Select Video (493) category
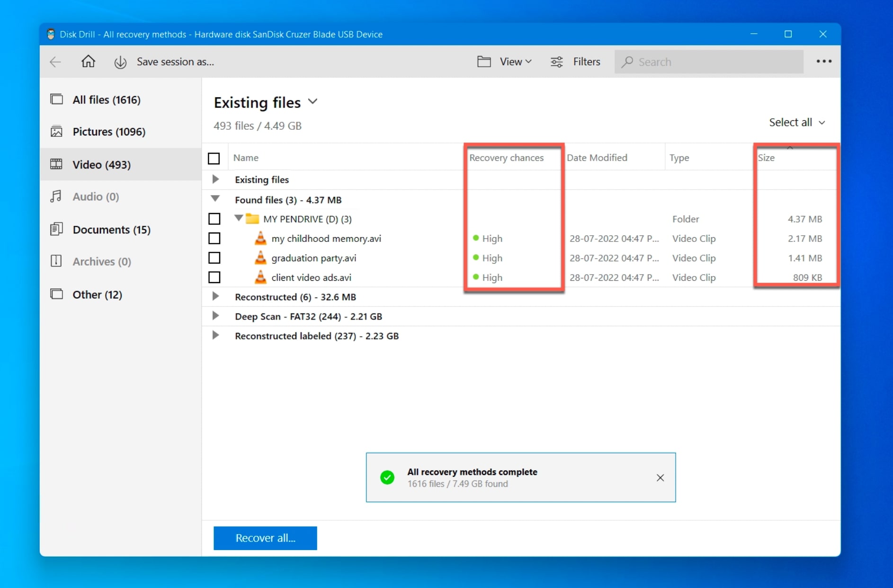Image resolution: width=893 pixels, height=588 pixels. click(101, 164)
